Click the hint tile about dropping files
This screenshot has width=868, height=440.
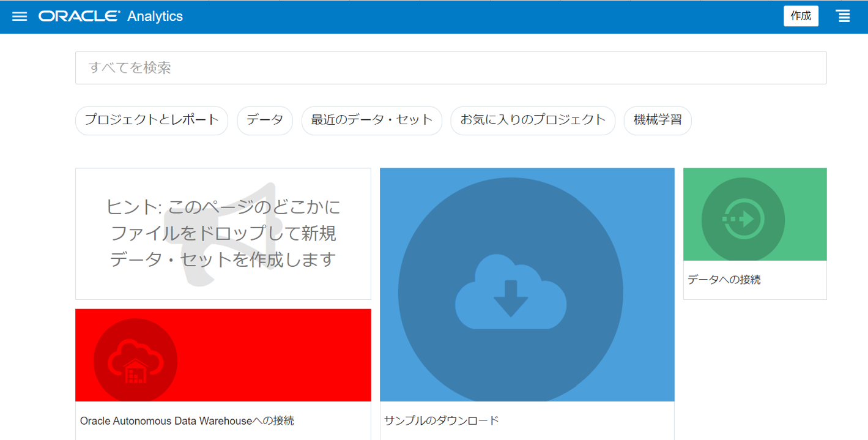coord(223,234)
